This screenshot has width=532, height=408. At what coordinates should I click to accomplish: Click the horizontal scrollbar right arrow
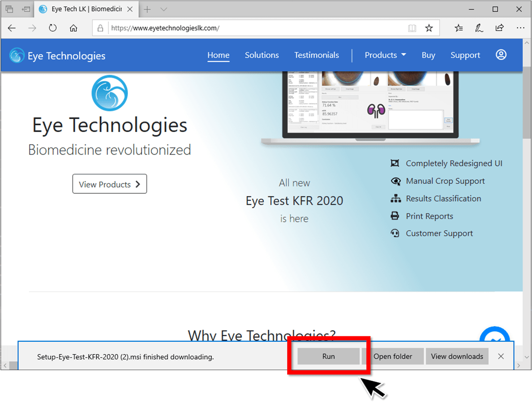coord(518,366)
